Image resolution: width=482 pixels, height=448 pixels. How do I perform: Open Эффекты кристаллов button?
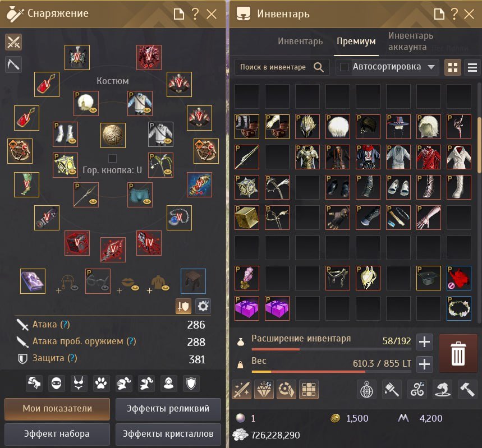tap(168, 434)
